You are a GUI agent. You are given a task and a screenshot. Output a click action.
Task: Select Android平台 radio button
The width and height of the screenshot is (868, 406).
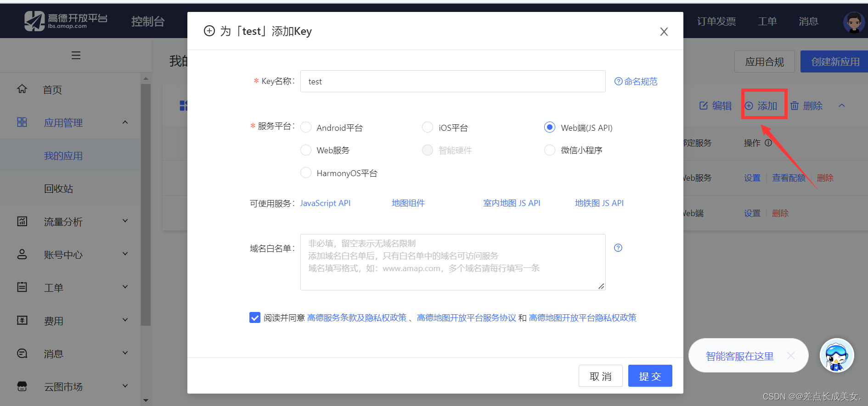coord(306,127)
